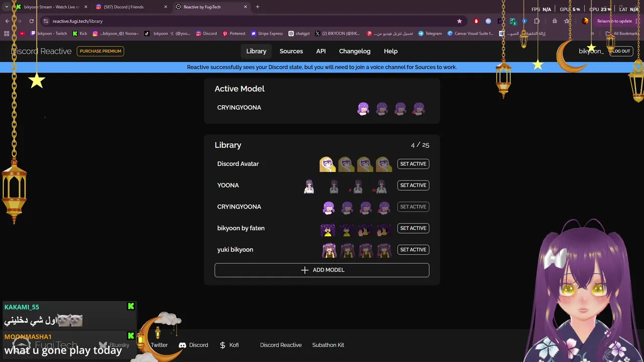Switch to the Discord Friends tab
The image size is (644, 362).
131,7
